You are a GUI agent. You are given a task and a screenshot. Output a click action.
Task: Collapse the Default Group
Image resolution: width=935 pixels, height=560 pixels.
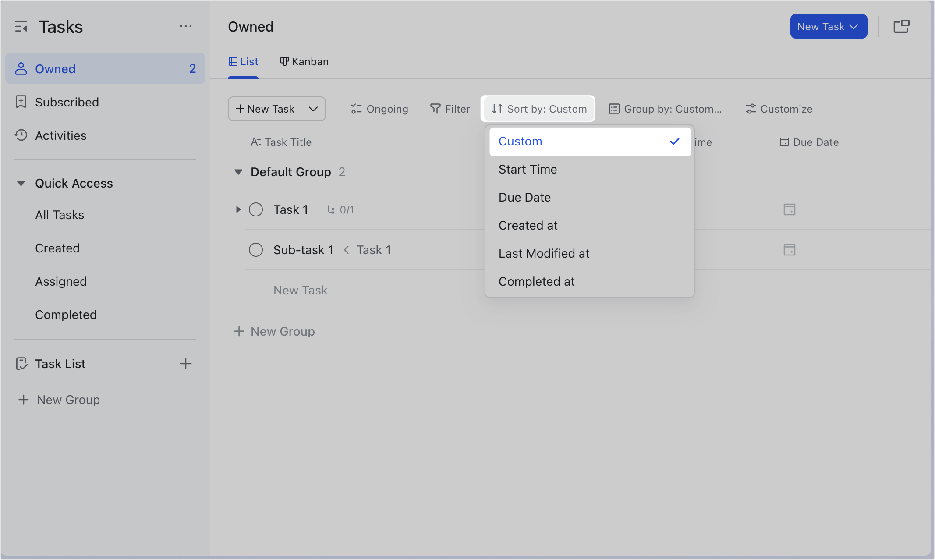tap(238, 172)
